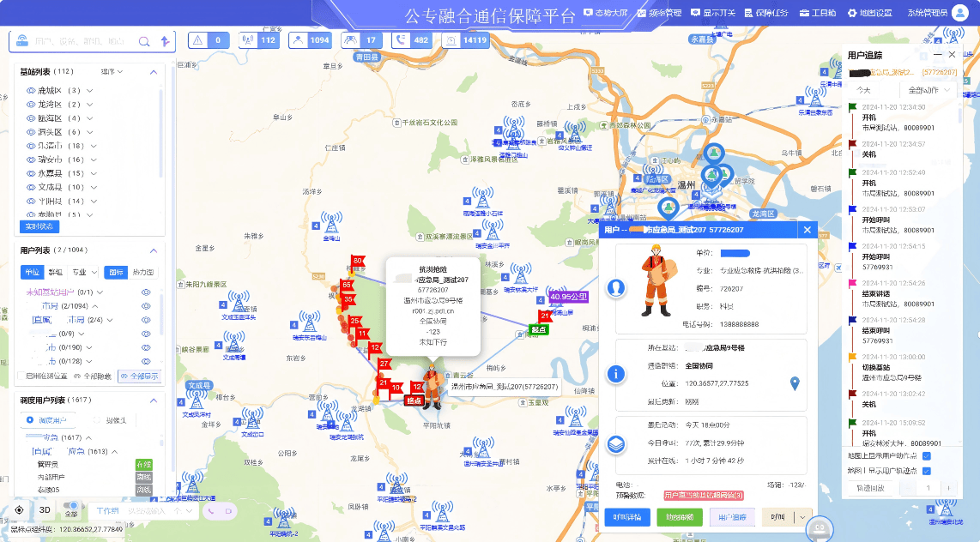Viewport: 980px width, 542px height.
Task: Click the alarm warning triangle counter icon
Action: (x=198, y=40)
